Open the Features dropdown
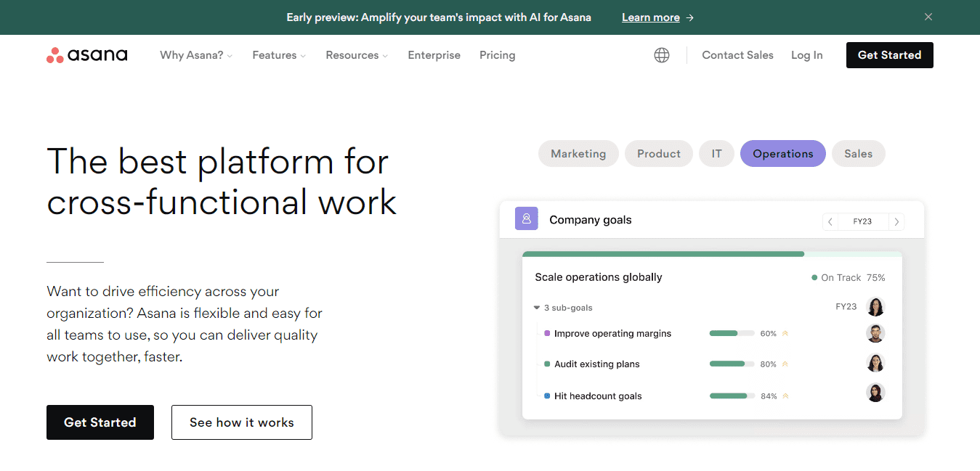 [x=279, y=55]
